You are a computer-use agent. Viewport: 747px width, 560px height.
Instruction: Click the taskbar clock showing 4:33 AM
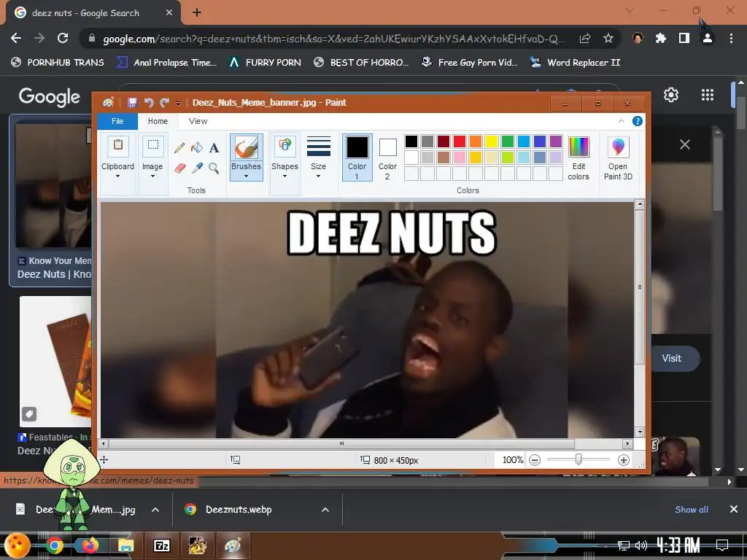click(x=678, y=545)
